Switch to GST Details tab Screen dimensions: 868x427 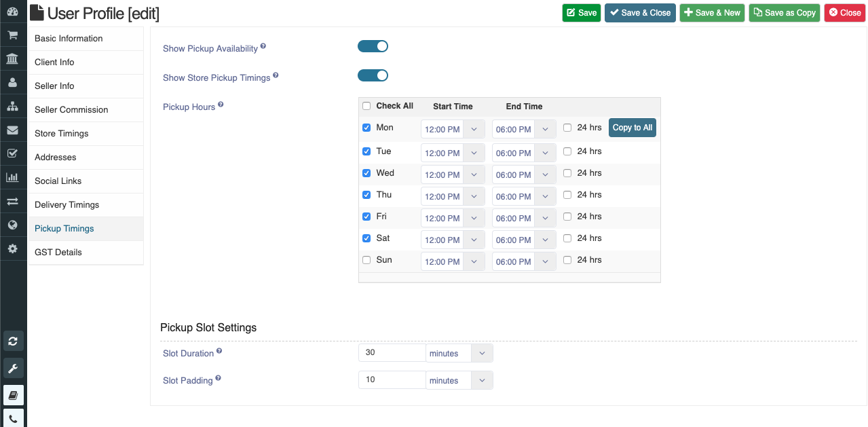86,253
